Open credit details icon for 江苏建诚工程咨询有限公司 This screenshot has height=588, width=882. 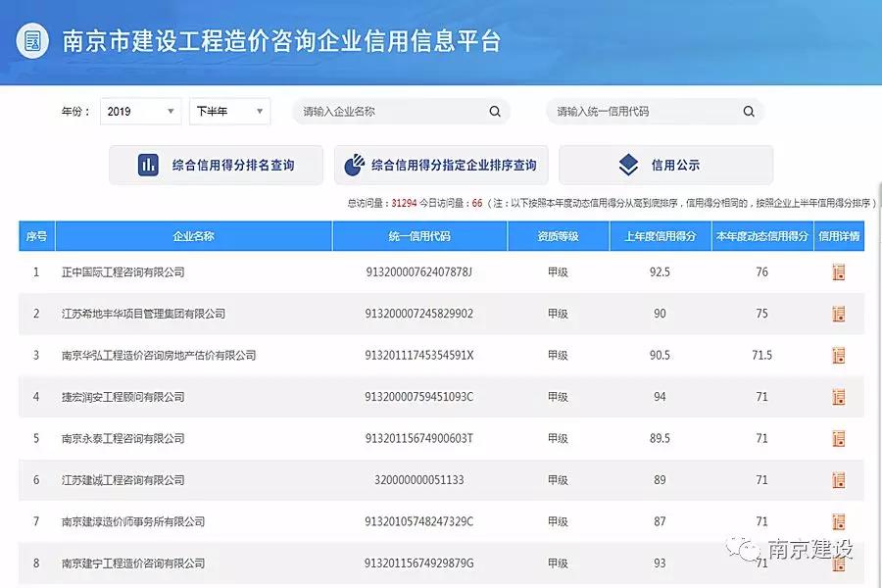click(x=838, y=480)
